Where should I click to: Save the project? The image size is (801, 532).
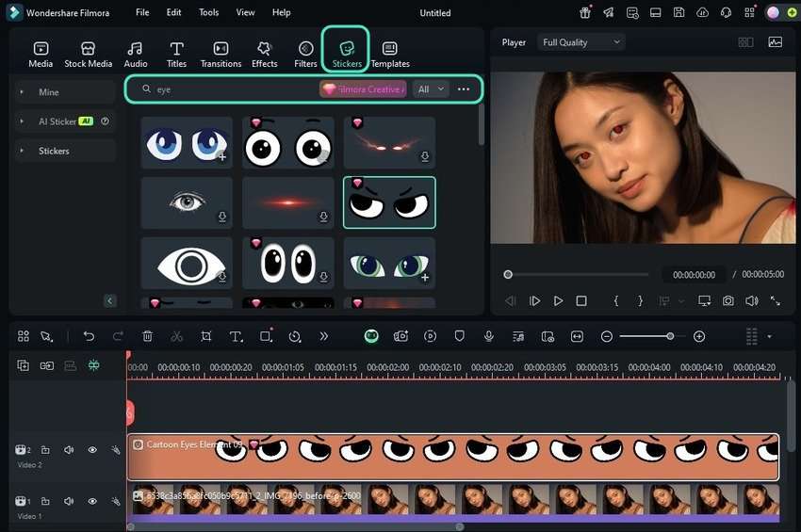click(678, 13)
